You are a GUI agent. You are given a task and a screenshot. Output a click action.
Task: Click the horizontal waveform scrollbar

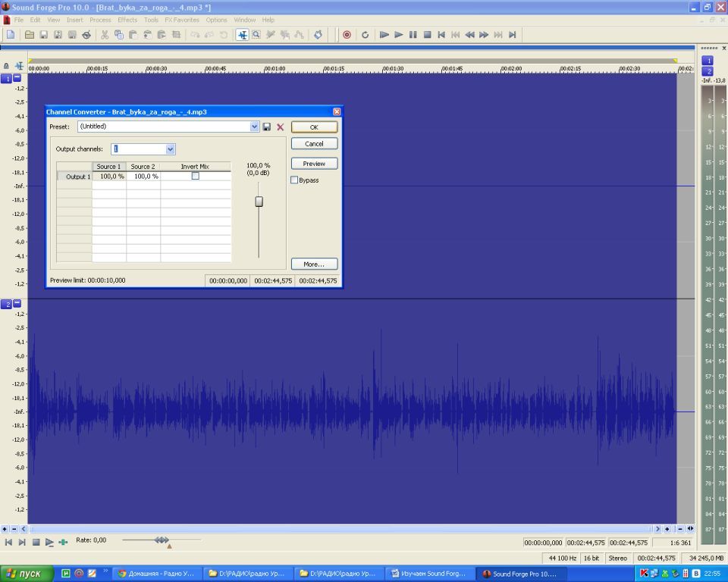point(340,529)
